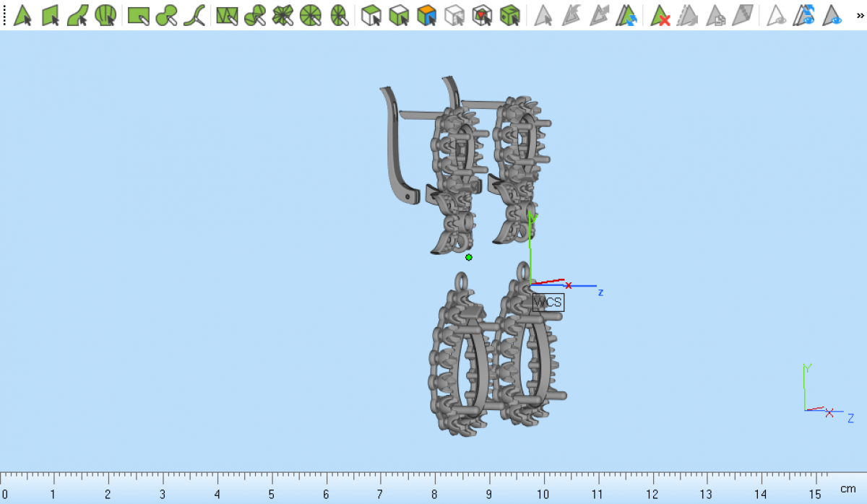Invert marked triangles using blue arrows icon

[626, 15]
